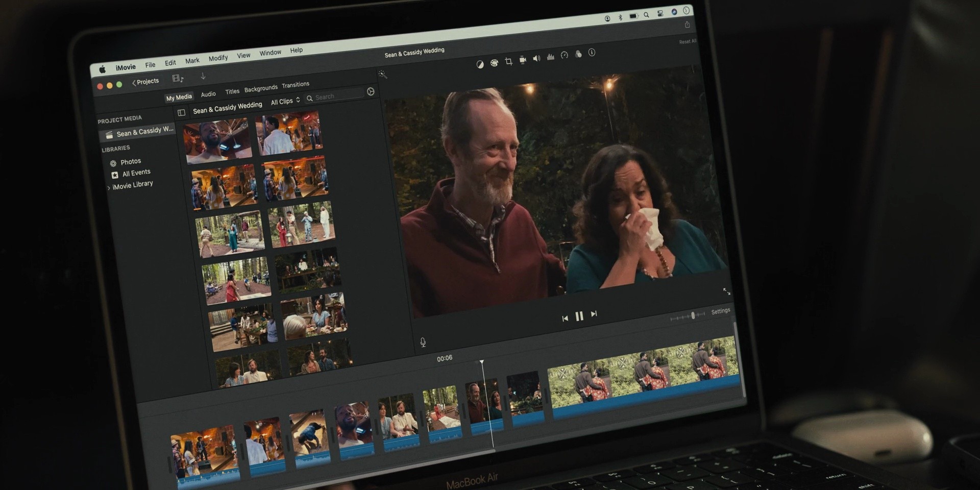Open the Modify menu
Screen dimensions: 980x490
coord(218,58)
